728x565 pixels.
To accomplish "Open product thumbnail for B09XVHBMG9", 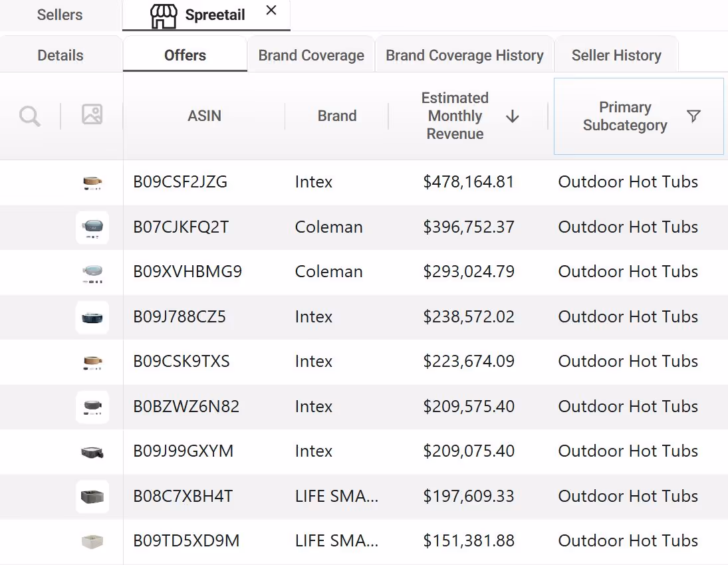I will click(92, 273).
